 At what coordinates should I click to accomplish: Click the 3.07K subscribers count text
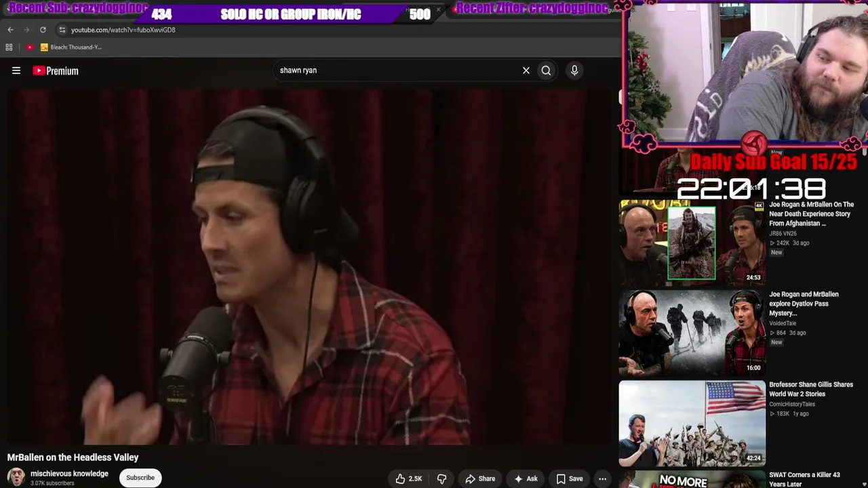52,483
